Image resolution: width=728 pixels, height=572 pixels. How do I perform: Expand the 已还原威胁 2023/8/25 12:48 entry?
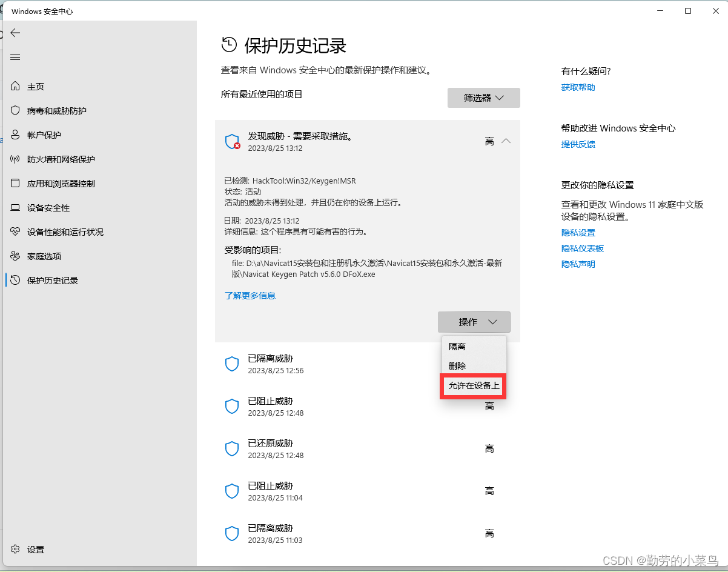point(368,449)
